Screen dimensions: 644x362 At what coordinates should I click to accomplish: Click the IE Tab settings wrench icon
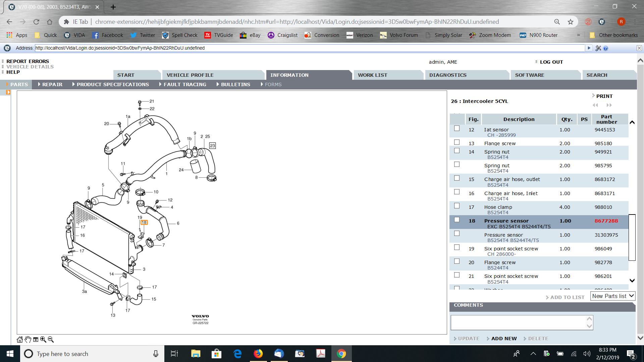(598, 48)
